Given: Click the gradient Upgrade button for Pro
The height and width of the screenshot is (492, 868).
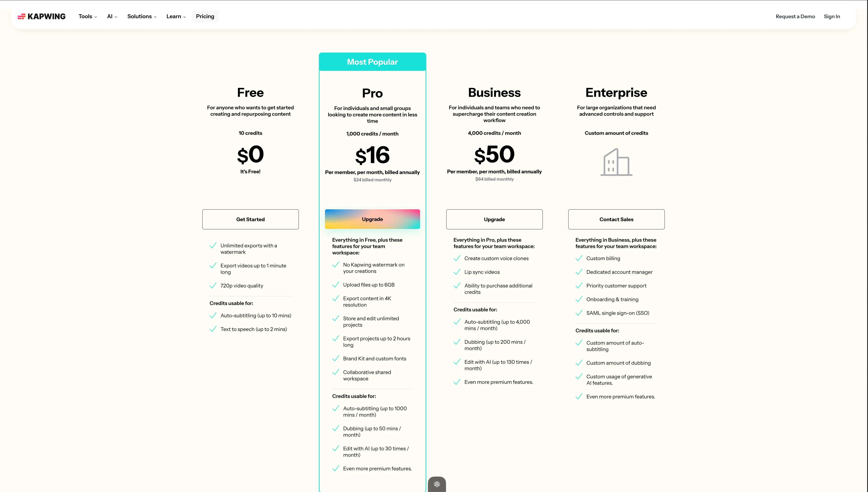Looking at the screenshot, I should click(372, 219).
